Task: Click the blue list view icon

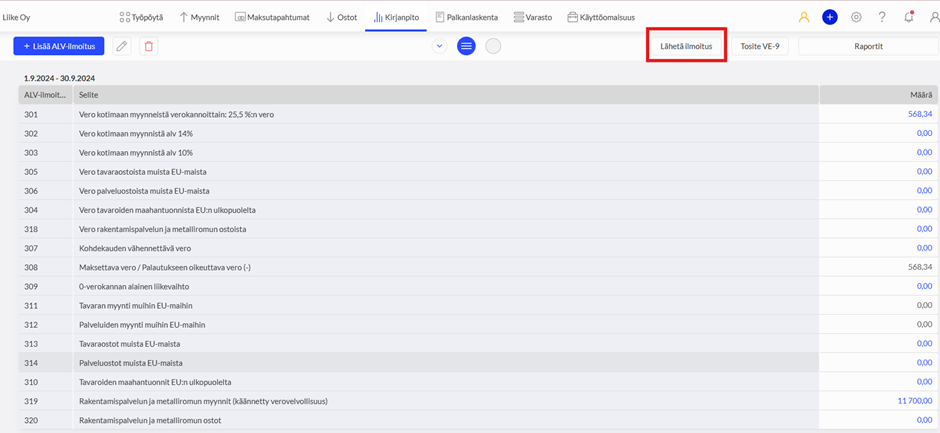Action: click(x=466, y=46)
